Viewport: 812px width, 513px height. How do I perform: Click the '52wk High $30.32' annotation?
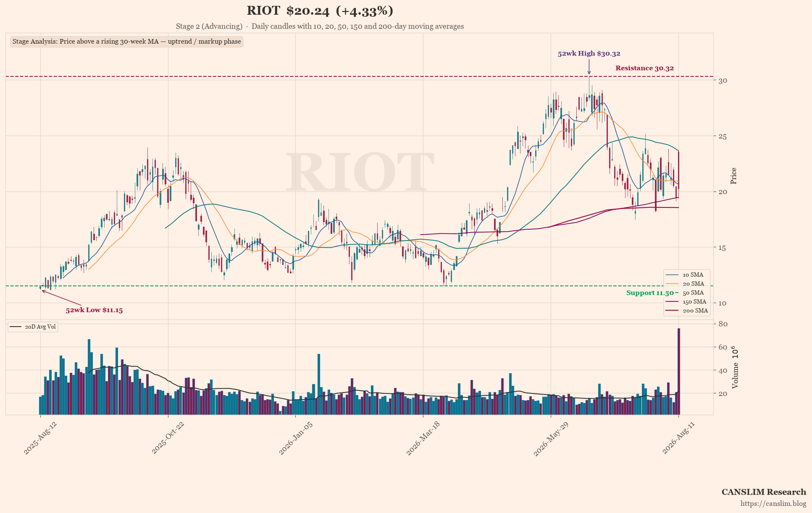click(589, 54)
